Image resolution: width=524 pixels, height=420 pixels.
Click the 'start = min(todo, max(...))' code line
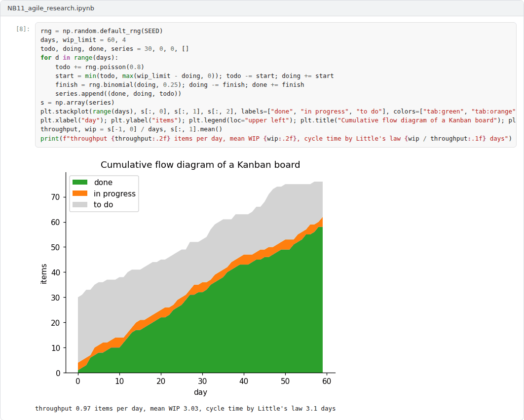coord(194,76)
